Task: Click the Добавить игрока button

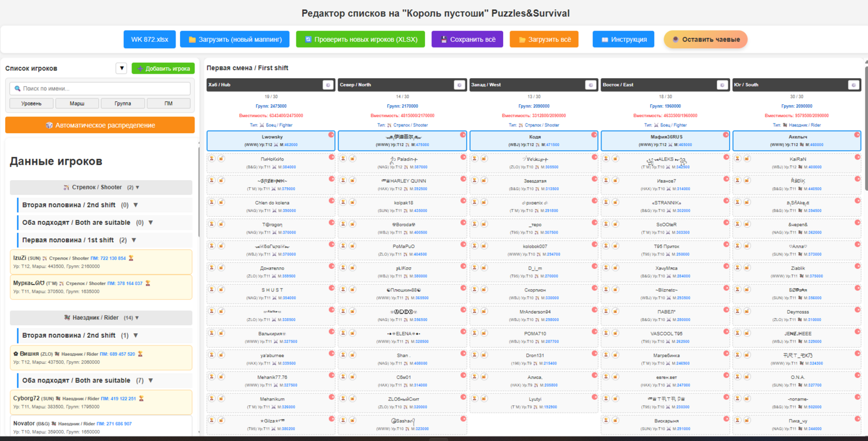Action: coord(163,68)
